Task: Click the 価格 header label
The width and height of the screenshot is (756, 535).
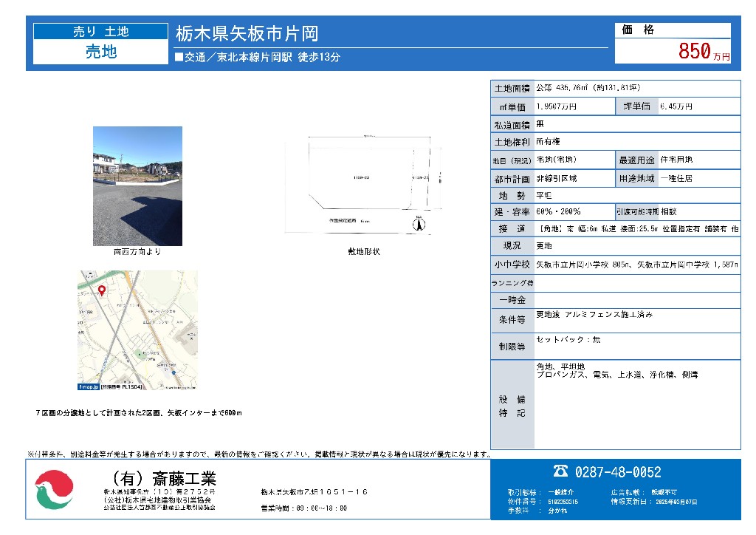Action: 638,30
